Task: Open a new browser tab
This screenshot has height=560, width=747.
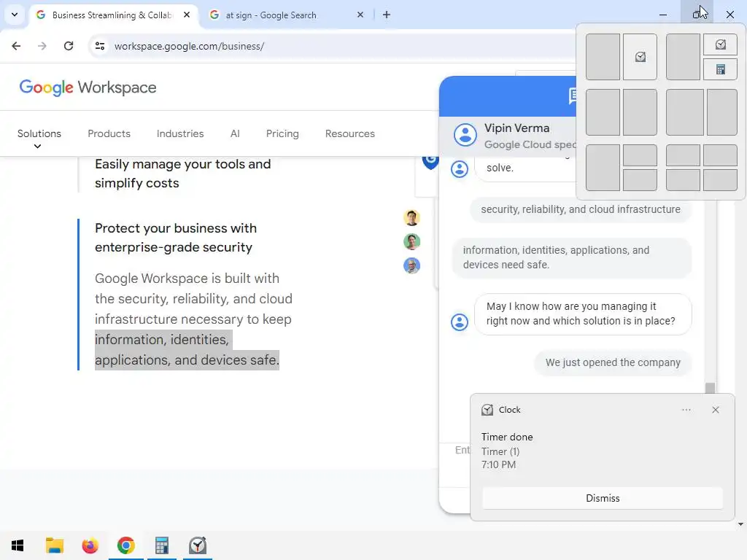Action: 387,15
